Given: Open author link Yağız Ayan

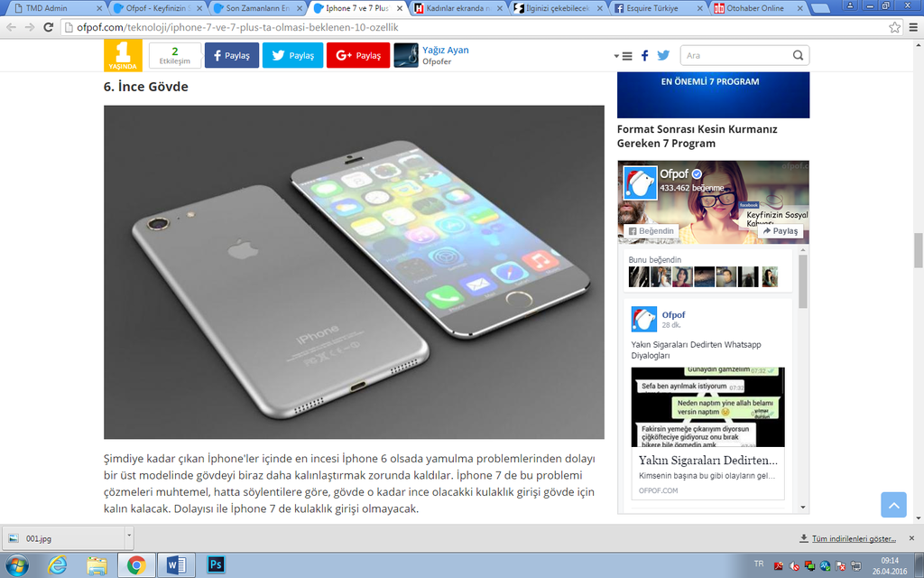Looking at the screenshot, I should coord(446,51).
